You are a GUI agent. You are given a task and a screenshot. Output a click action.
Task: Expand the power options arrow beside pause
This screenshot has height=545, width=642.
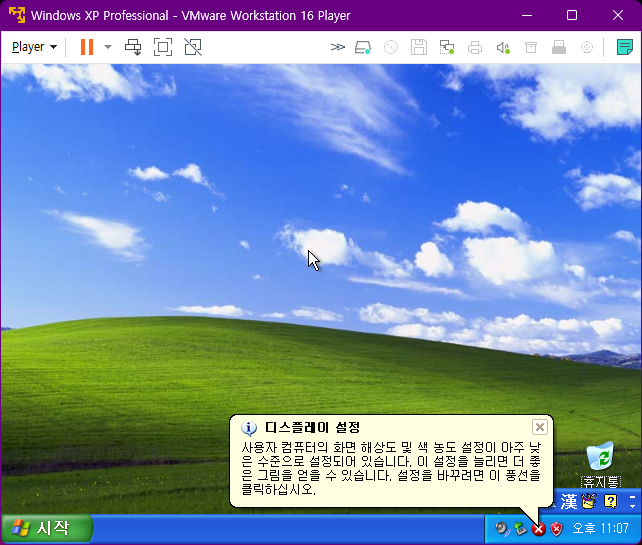(108, 47)
